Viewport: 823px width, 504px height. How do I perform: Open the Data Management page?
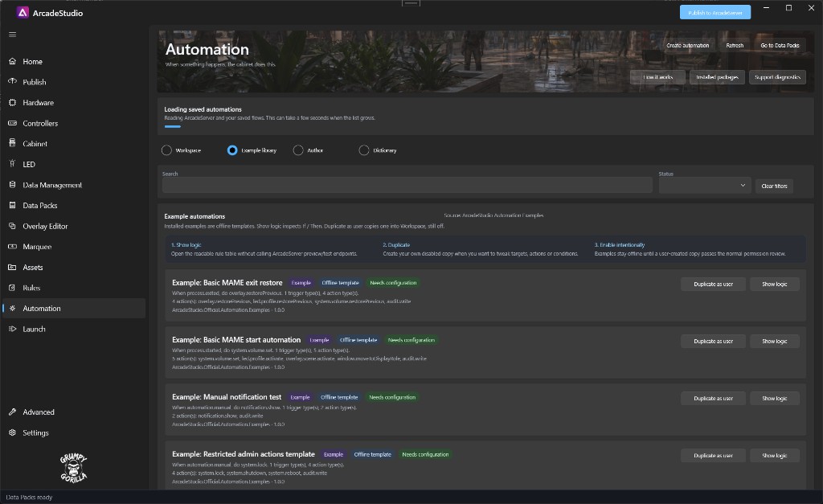52,185
